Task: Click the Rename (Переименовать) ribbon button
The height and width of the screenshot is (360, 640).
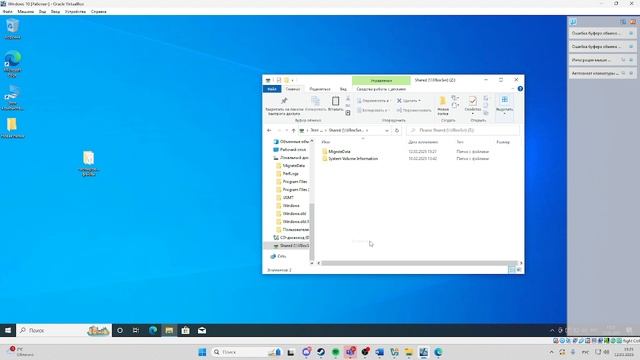Action: (414, 110)
